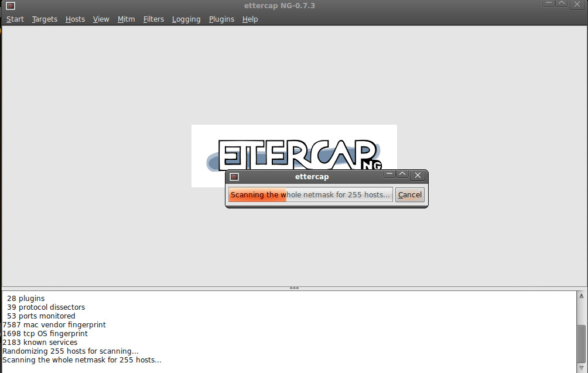Open the Plugins menu
This screenshot has height=373, width=588.
221,19
